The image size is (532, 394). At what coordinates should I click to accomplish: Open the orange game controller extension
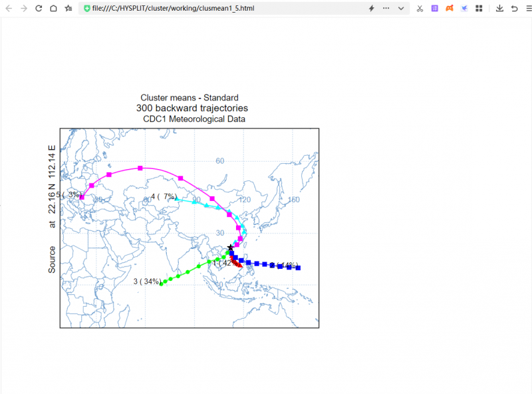[x=450, y=9]
